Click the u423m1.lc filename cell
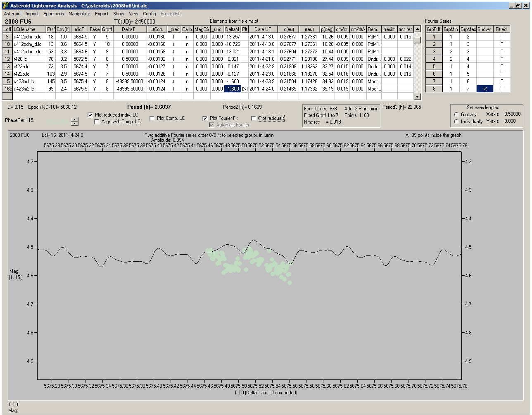Image resolution: width=532 pixels, height=415 pixels. click(29, 81)
